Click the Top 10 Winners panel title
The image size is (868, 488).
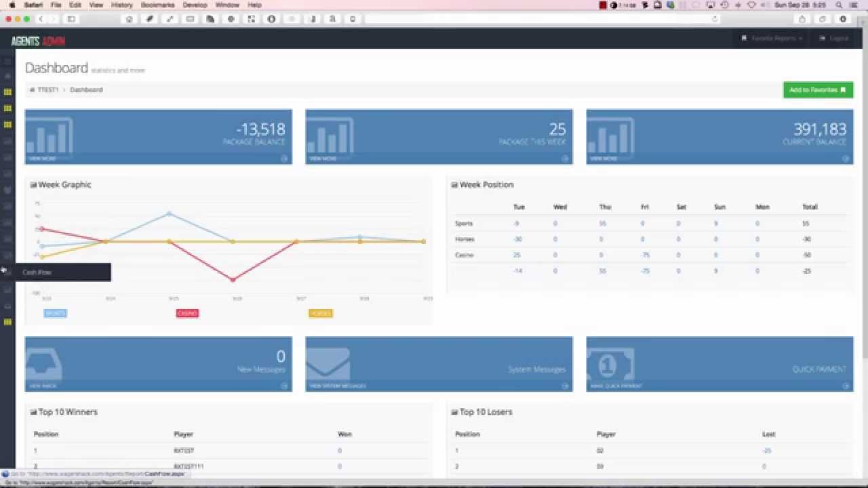coord(68,412)
